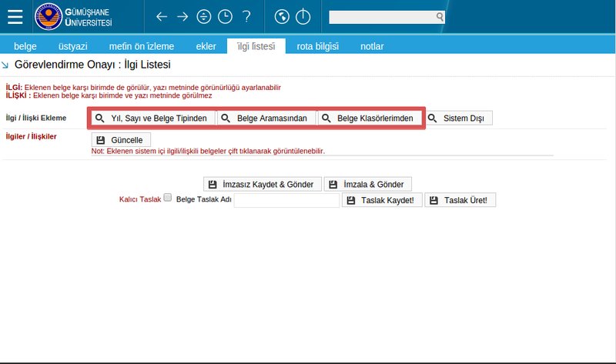This screenshot has width=616, height=364.
Task: Open help via question mark icon
Action: (x=246, y=16)
